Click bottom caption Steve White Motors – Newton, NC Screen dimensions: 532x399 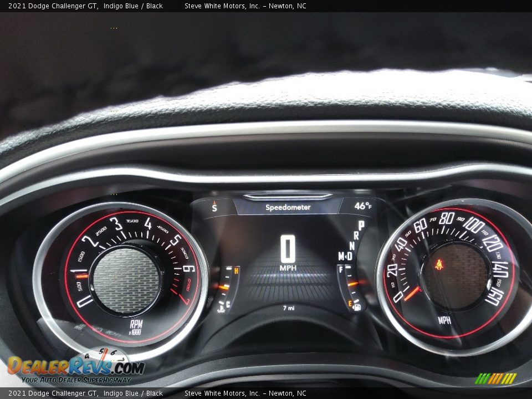click(245, 393)
